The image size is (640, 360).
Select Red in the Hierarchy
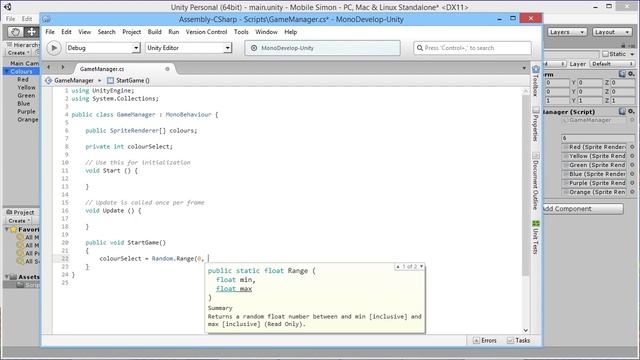pos(23,80)
